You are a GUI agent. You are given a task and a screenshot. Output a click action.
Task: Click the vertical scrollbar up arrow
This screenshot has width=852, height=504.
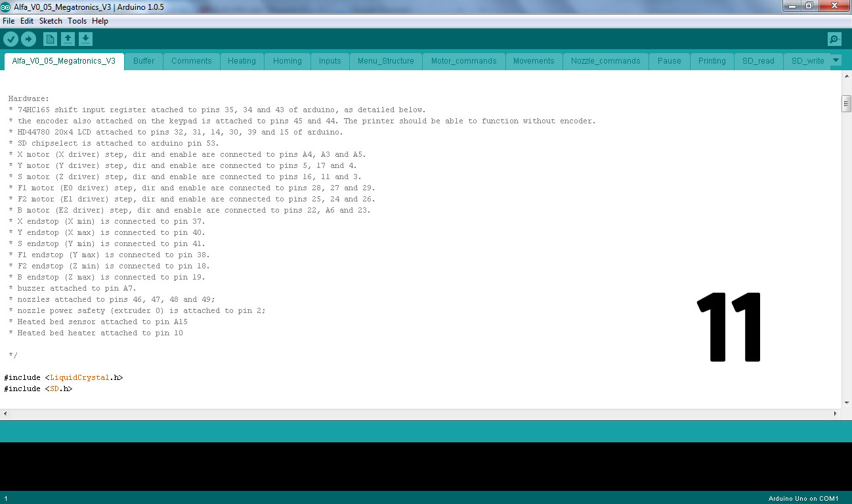click(x=847, y=75)
